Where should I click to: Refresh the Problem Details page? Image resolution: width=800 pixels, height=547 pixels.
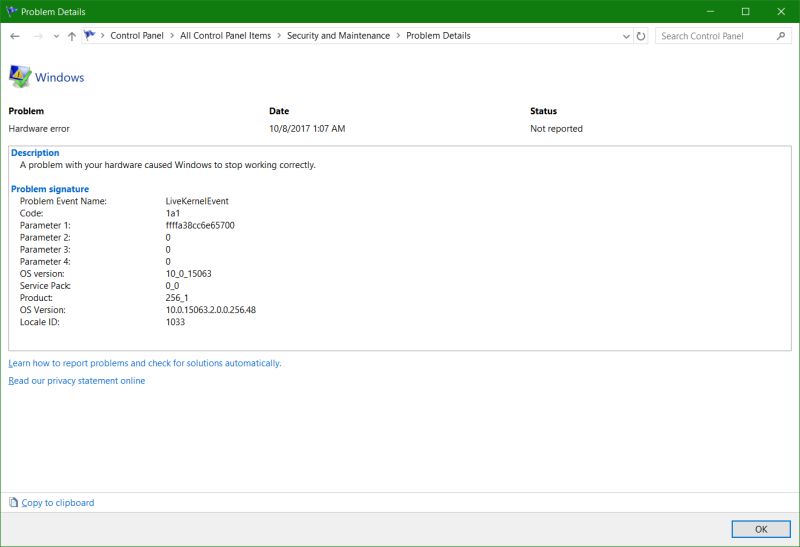click(x=641, y=36)
